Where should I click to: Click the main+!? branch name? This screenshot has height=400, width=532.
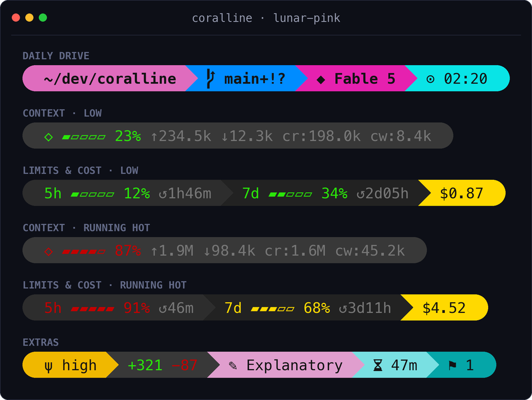pyautogui.click(x=255, y=79)
